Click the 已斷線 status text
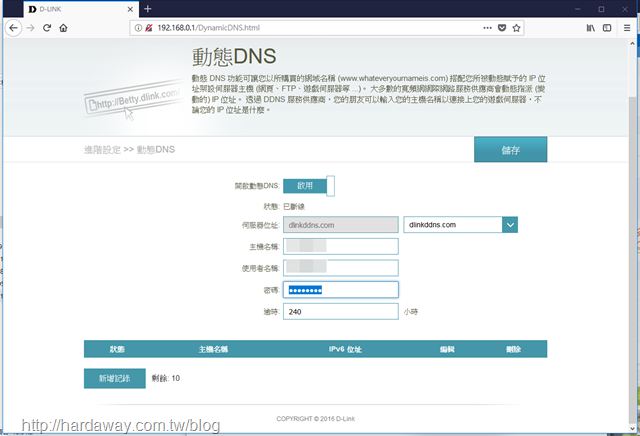Screen dimensions: 640x436 (x=294, y=207)
